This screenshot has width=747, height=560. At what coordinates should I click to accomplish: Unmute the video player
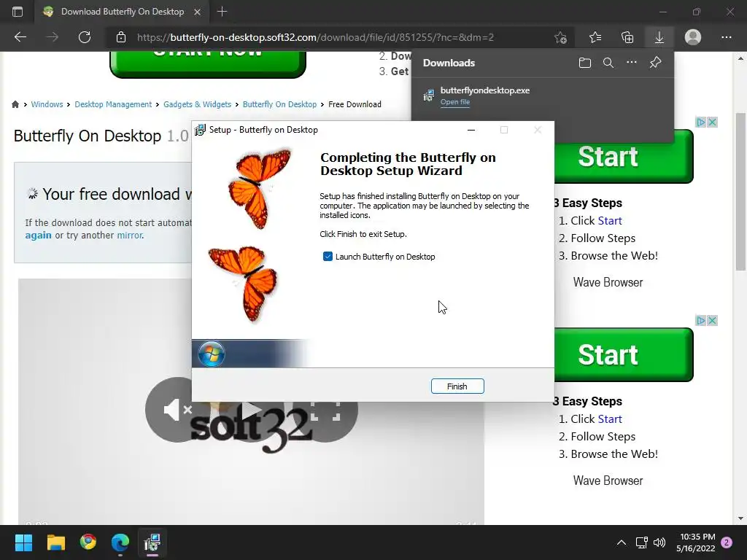coord(178,410)
